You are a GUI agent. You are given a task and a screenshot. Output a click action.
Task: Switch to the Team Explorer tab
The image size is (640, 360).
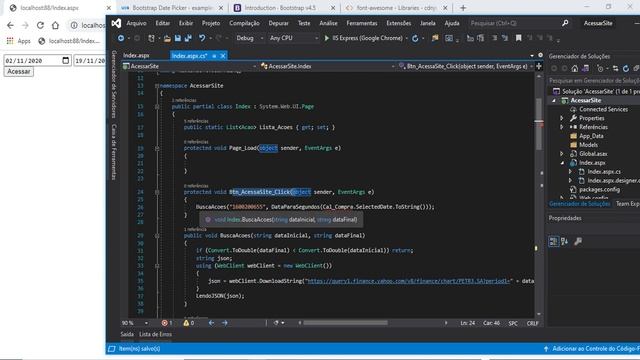coord(628,204)
